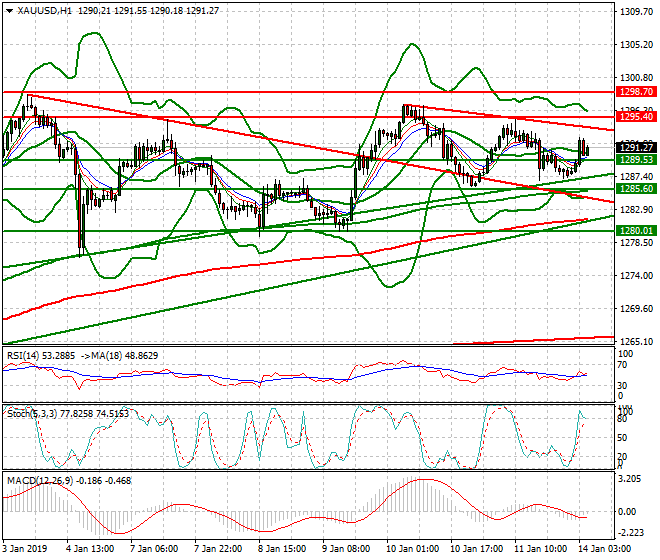
Task: Select the current price label 1291.27
Action: coord(636,147)
